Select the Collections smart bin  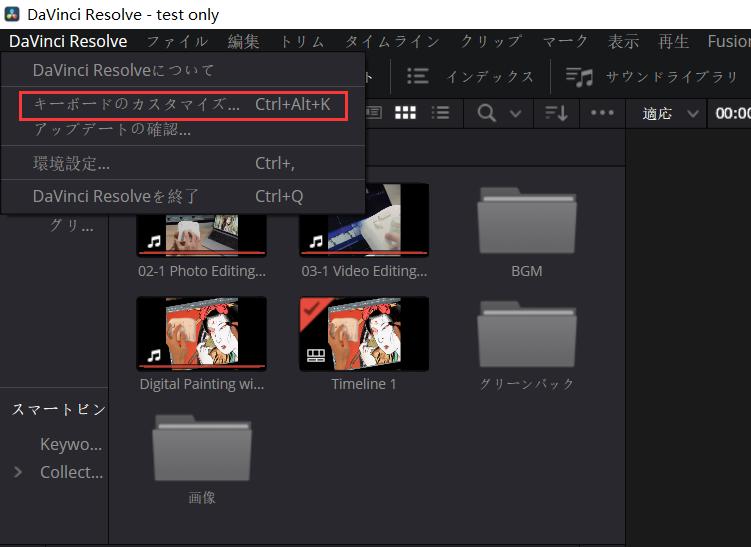tap(71, 472)
